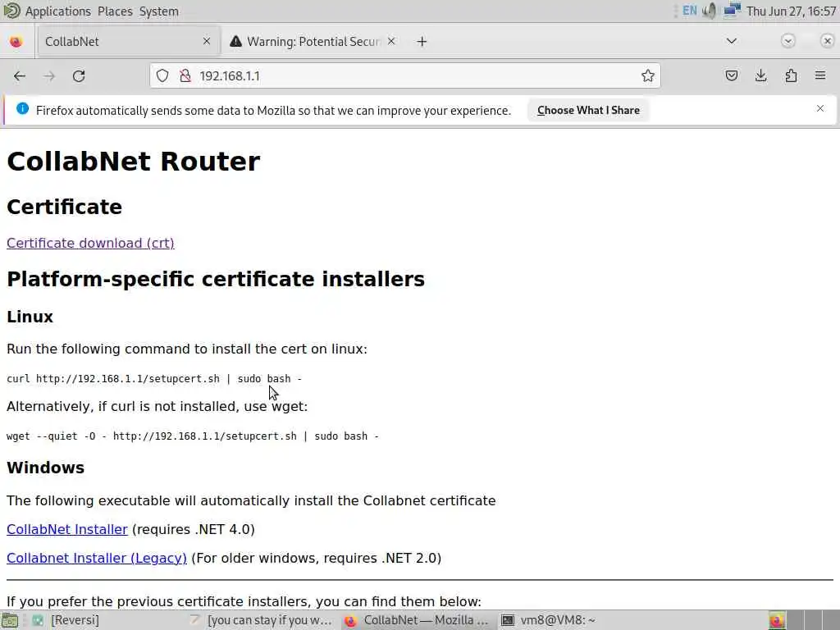Viewport: 840px width, 630px height.
Task: Dismiss the Firefox data notification bar
Action: click(820, 109)
